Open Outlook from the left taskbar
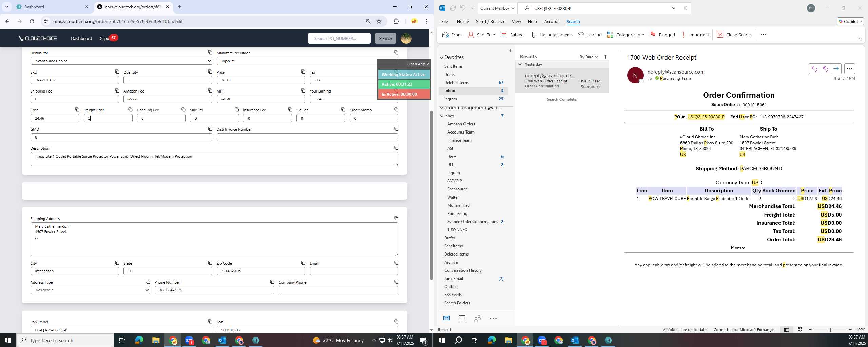The width and height of the screenshot is (868, 347). 222,340
